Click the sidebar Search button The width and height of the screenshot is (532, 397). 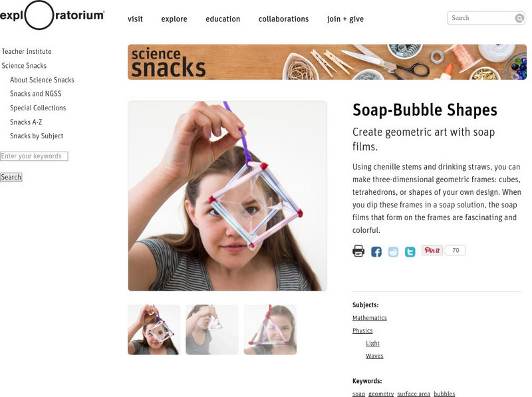coord(11,177)
